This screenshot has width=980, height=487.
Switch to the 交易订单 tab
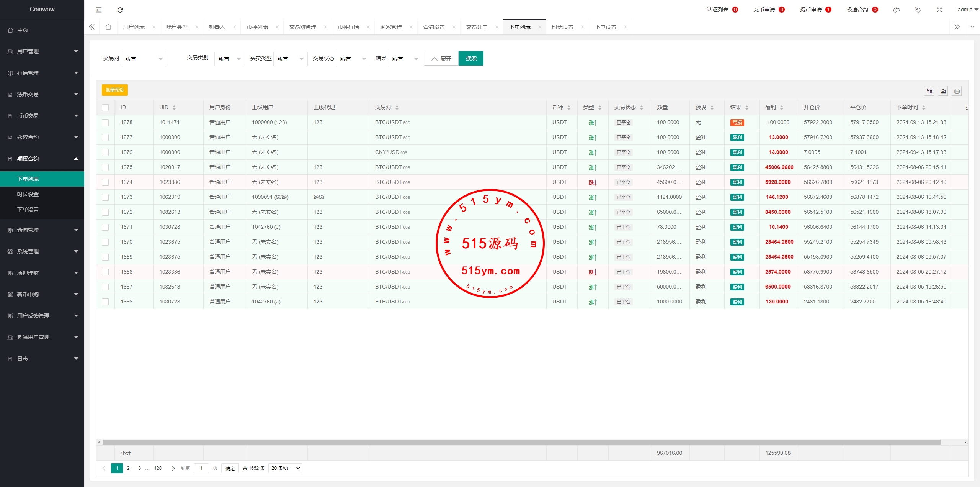click(x=477, y=27)
